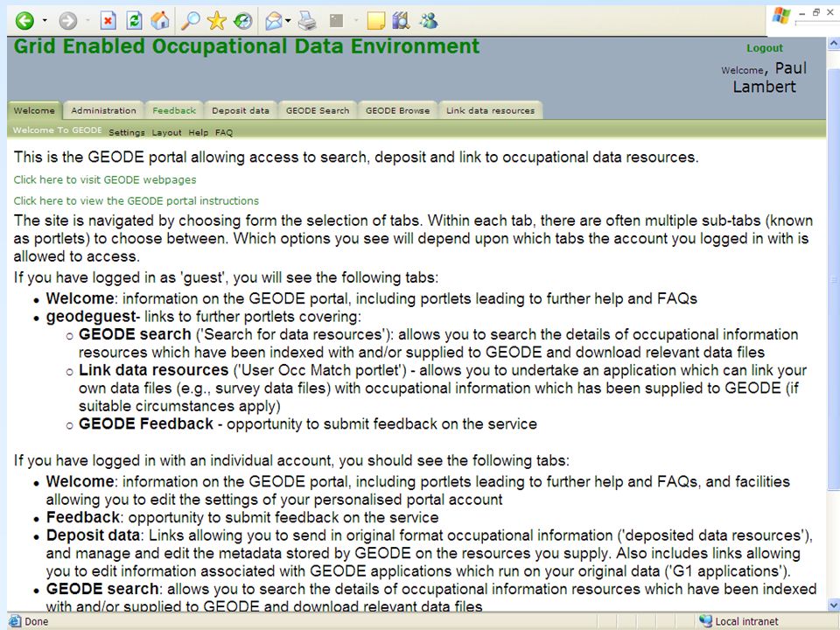Select the Link data resources tab

[x=490, y=110]
